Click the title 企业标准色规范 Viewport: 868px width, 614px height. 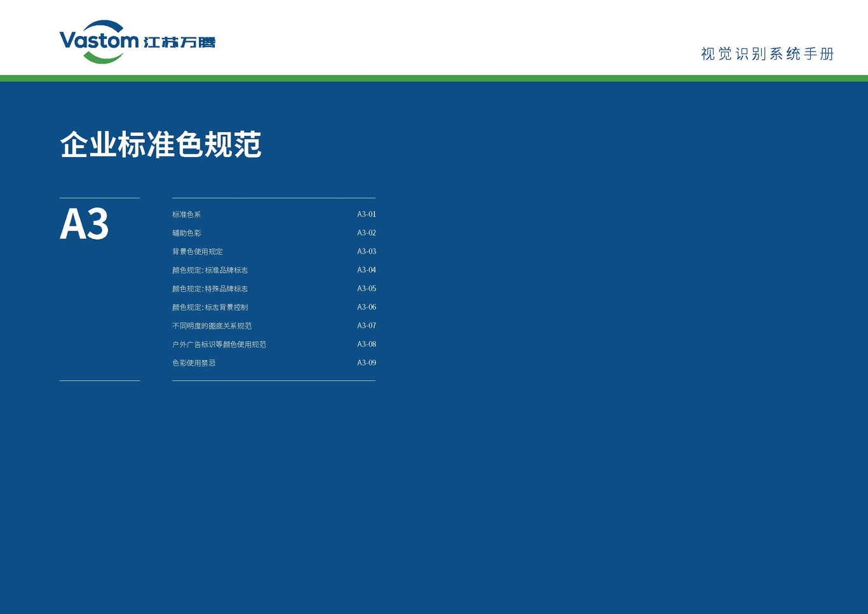161,145
